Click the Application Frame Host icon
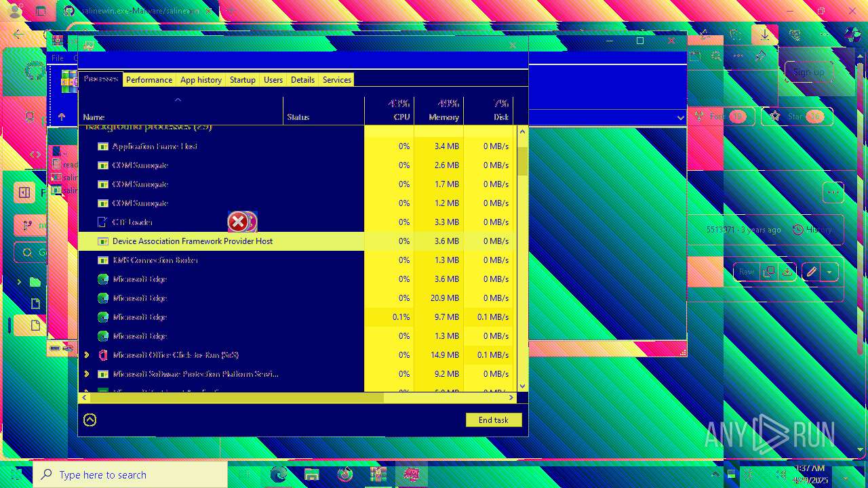Viewport: 868px width, 488px height. [x=103, y=146]
